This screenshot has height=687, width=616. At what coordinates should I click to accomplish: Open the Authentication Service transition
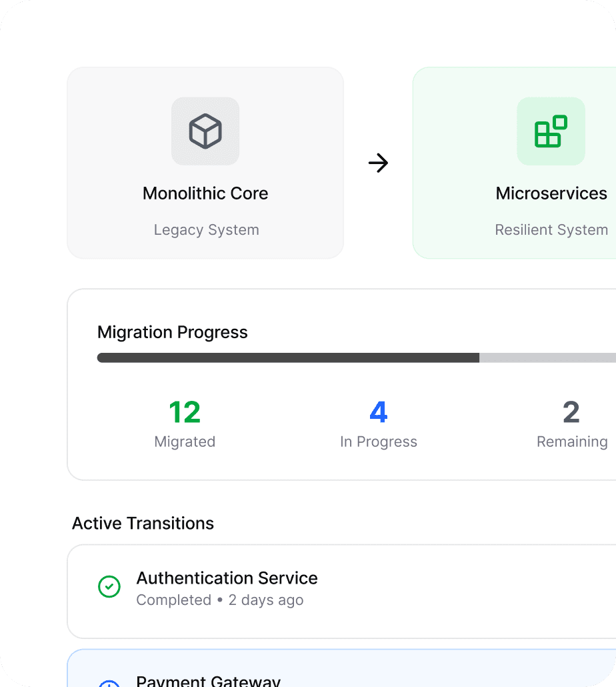341,591
